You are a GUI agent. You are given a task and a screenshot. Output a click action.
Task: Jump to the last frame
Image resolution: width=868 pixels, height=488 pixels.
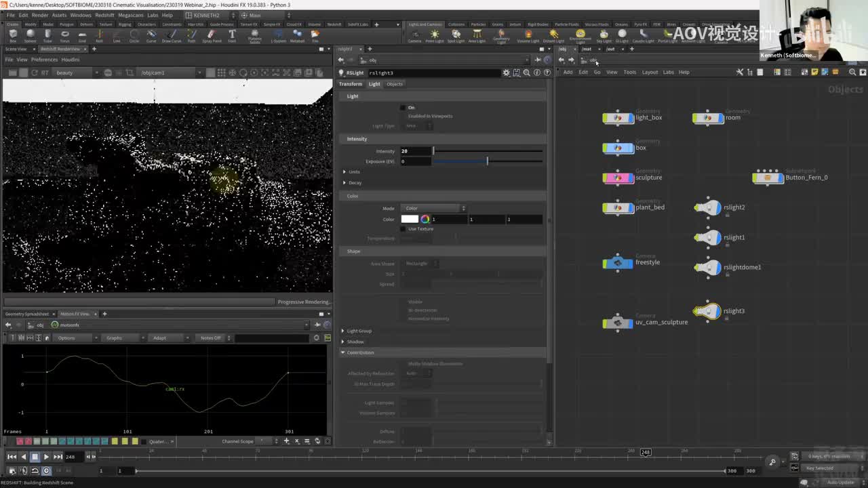coord(58,457)
